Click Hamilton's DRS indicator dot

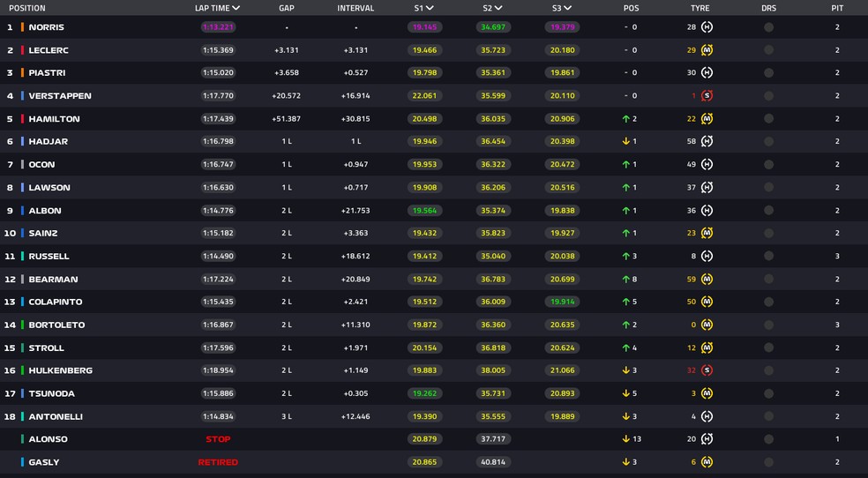point(768,118)
